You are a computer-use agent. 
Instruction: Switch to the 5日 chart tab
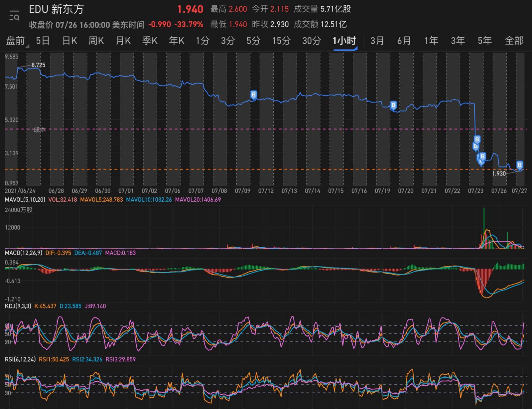coord(43,41)
